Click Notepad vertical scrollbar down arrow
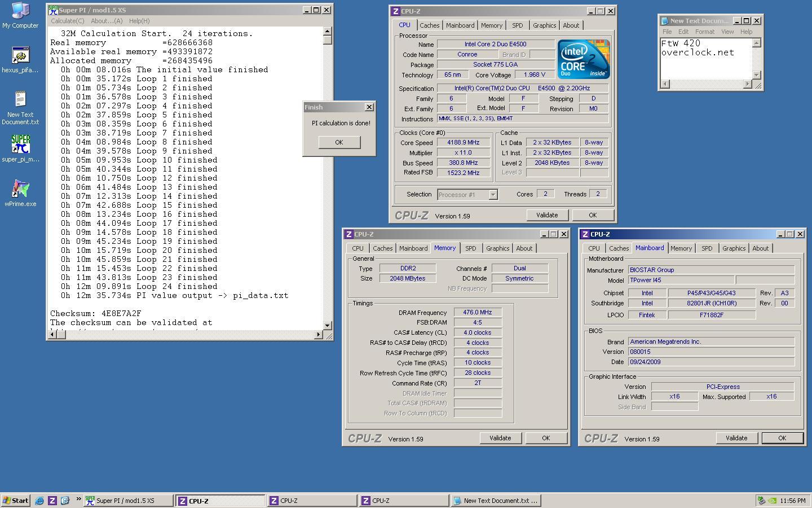Image resolution: width=812 pixels, height=508 pixels. 757,75
